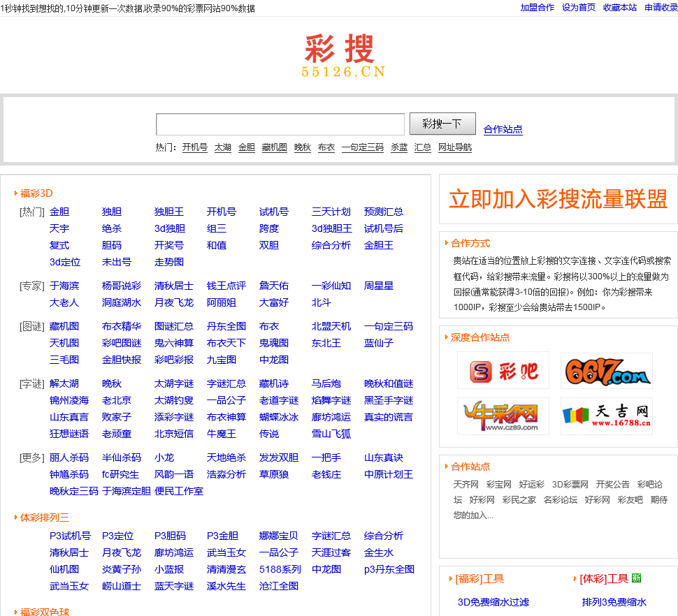Open 布衣精华 in 图谜 row
The height and width of the screenshot is (616, 678).
122,326
